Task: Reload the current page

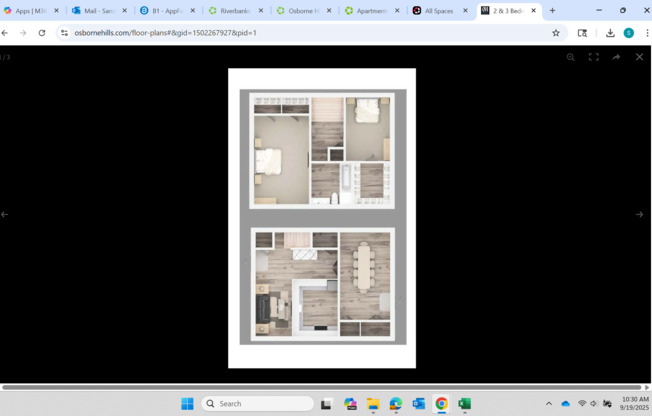Action: (x=42, y=33)
